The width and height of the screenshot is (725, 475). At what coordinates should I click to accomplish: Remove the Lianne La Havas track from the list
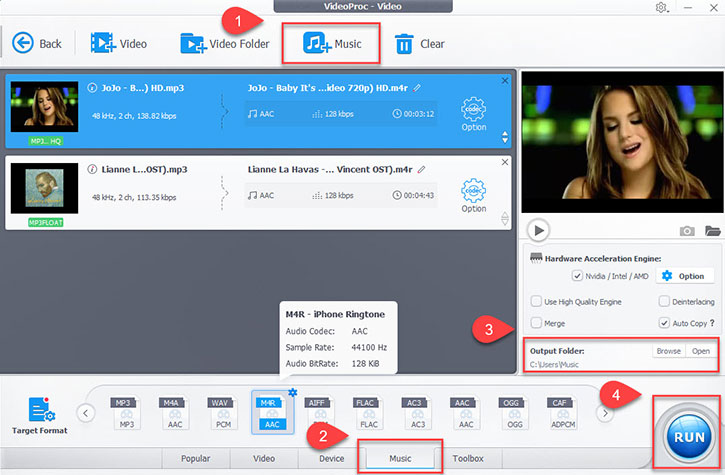tap(505, 162)
